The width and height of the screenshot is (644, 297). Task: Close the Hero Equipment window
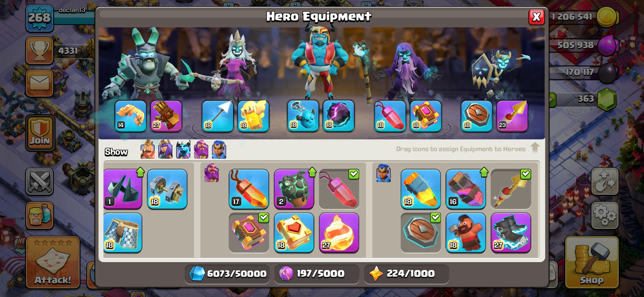[x=536, y=17]
